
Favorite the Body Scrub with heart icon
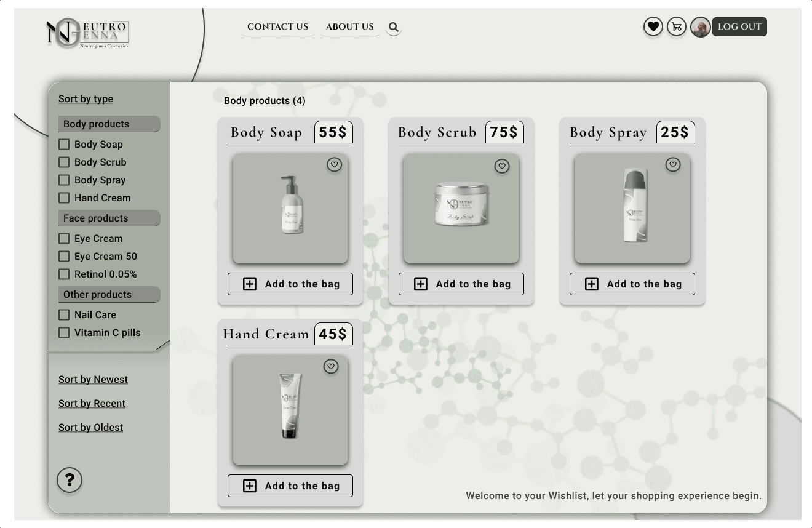tap(502, 166)
